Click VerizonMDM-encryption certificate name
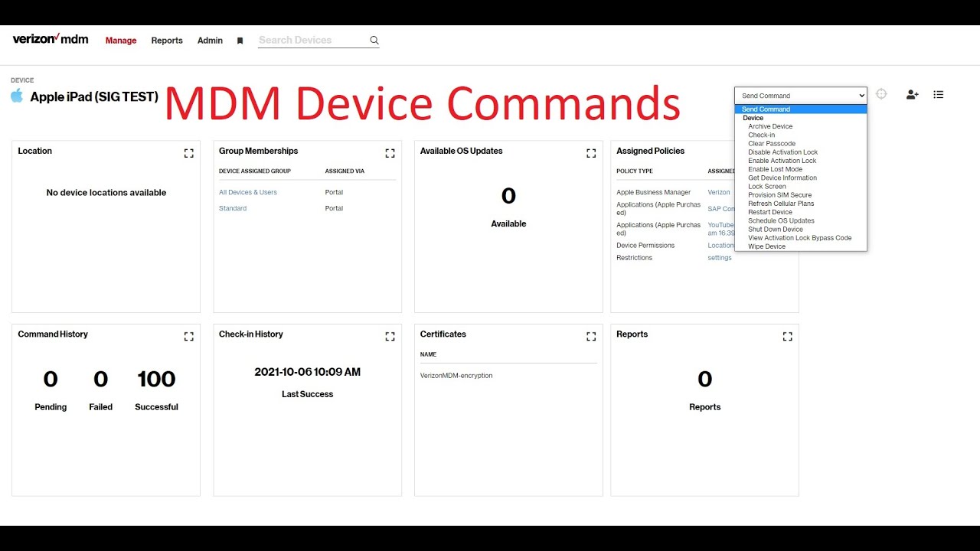The image size is (980, 551). 456,376
